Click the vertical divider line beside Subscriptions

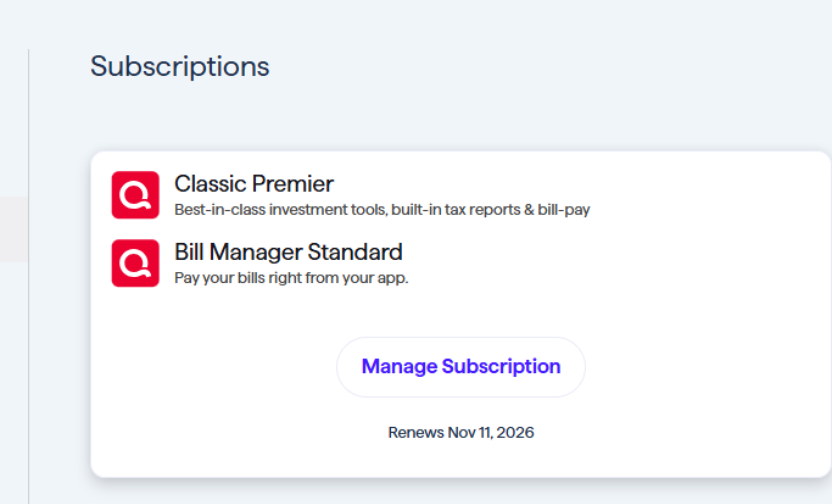[x=29, y=244]
